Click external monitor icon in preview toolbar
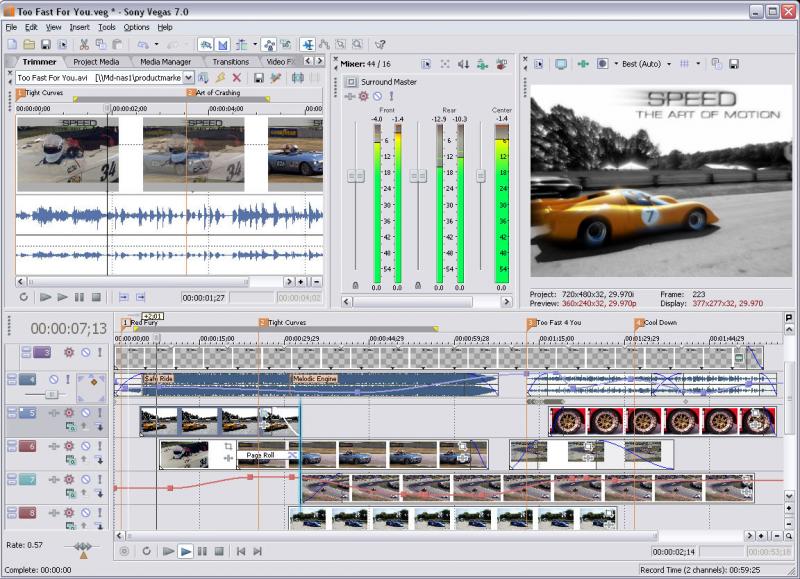This screenshot has height=579, width=800. click(x=561, y=64)
